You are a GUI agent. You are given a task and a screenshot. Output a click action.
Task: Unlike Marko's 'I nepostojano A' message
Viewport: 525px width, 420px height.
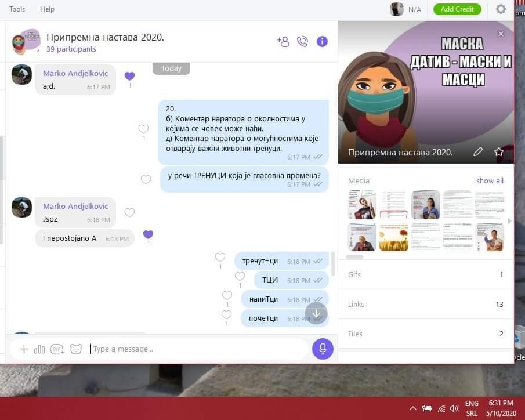pyautogui.click(x=148, y=234)
